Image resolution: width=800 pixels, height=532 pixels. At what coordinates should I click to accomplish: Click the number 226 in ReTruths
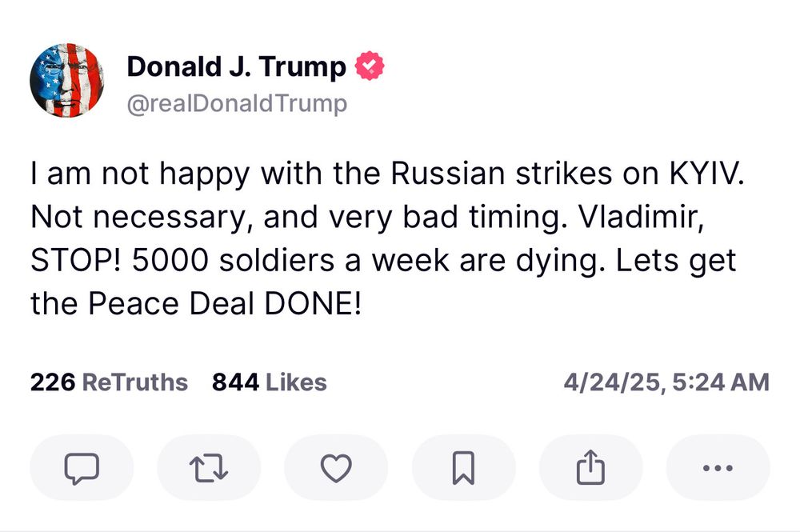[x=53, y=382]
